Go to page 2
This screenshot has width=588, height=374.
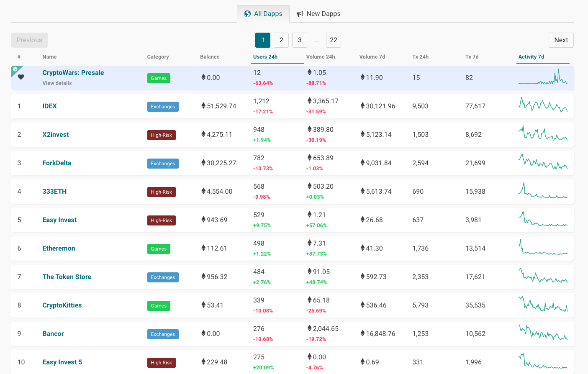[281, 40]
